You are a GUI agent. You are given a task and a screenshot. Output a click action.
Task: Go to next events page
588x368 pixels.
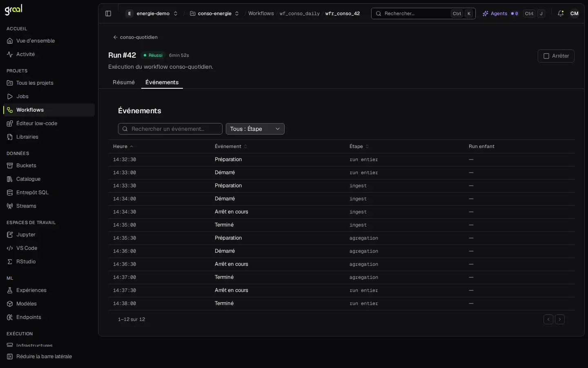[560, 319]
